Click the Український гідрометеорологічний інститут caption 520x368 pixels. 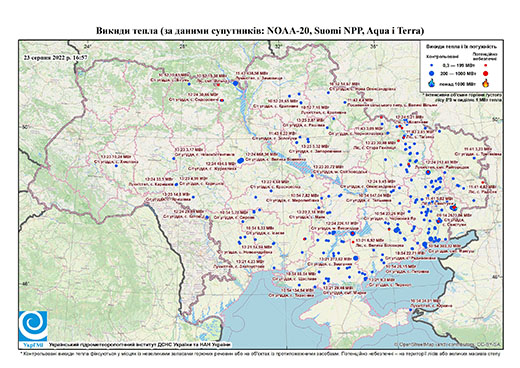click(140, 344)
